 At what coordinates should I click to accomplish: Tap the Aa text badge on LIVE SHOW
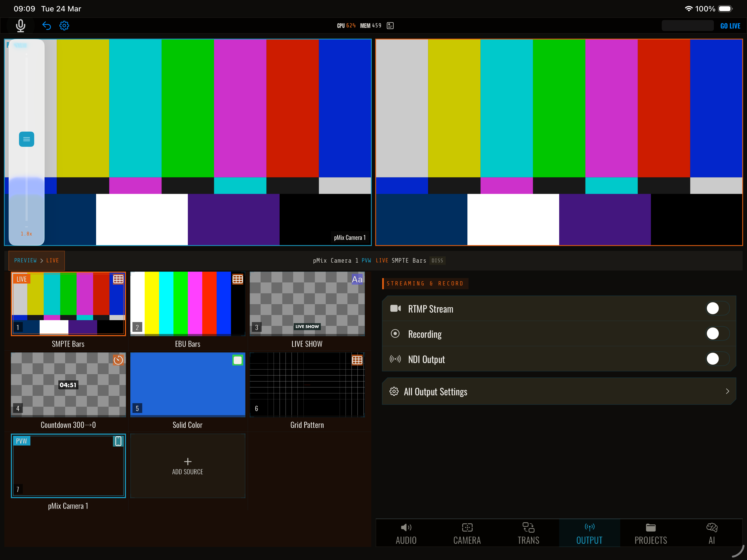(x=357, y=279)
